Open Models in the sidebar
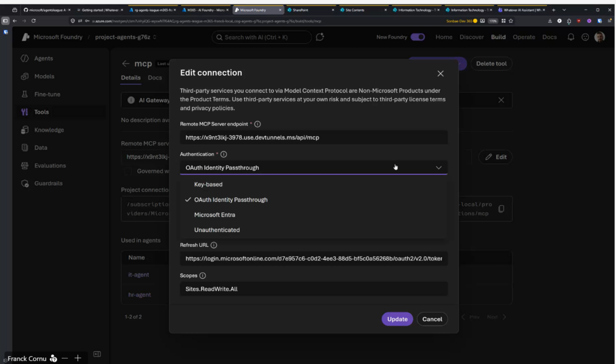616x364 pixels. pyautogui.click(x=44, y=76)
